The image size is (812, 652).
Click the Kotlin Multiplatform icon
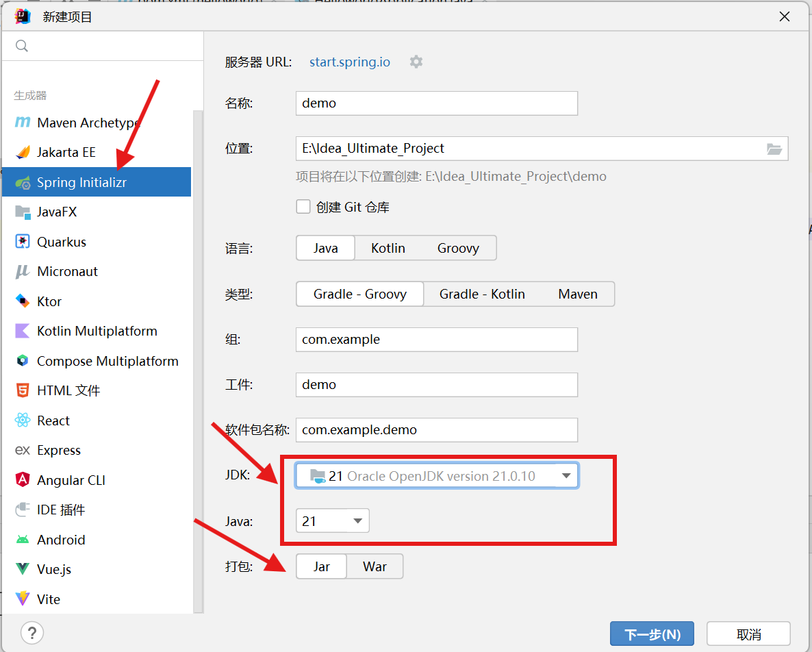(x=23, y=331)
